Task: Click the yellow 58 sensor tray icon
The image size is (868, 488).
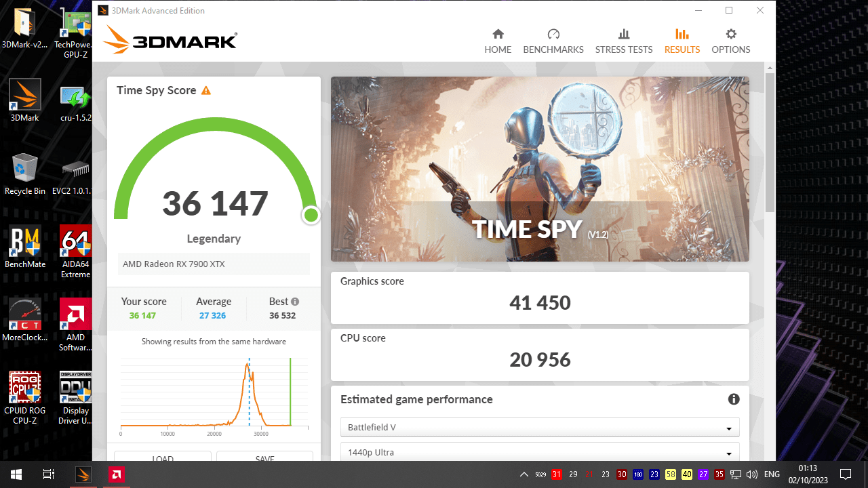Action: point(671,474)
